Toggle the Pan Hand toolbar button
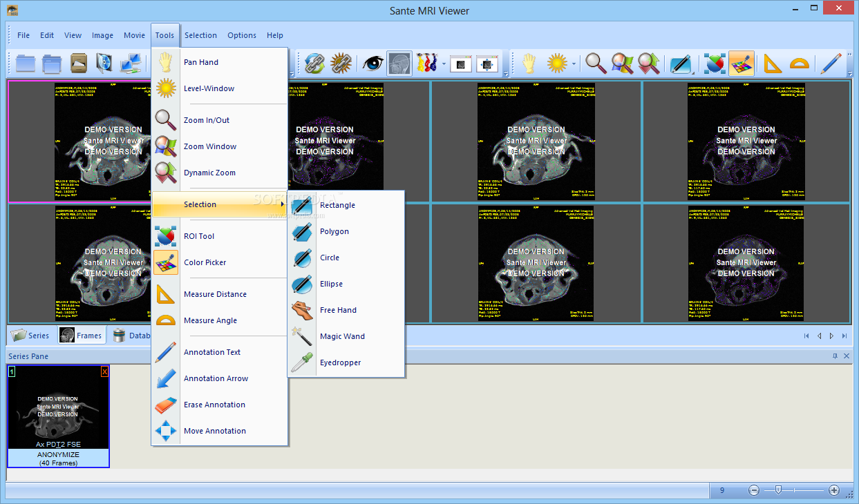This screenshot has height=504, width=859. click(529, 64)
